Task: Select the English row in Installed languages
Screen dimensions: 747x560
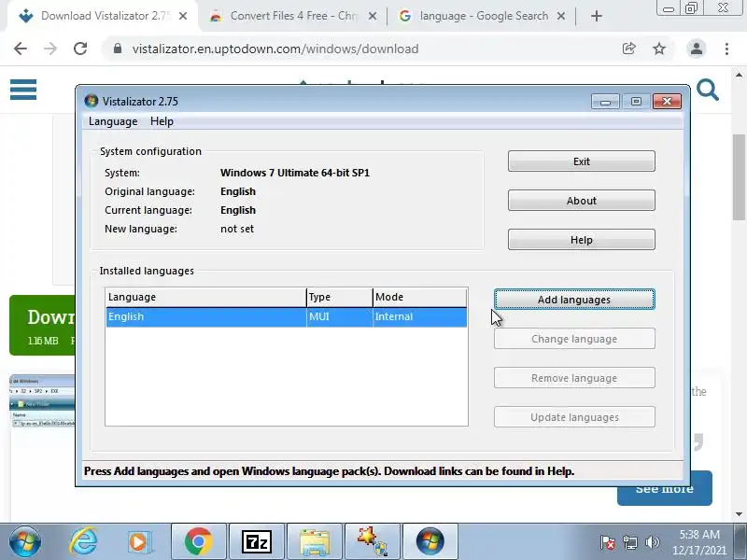Action: tap(286, 316)
